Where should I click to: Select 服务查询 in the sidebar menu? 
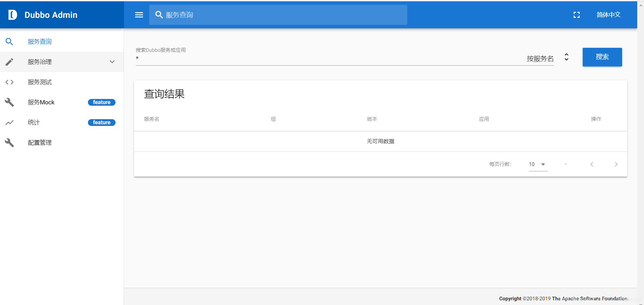click(39, 41)
